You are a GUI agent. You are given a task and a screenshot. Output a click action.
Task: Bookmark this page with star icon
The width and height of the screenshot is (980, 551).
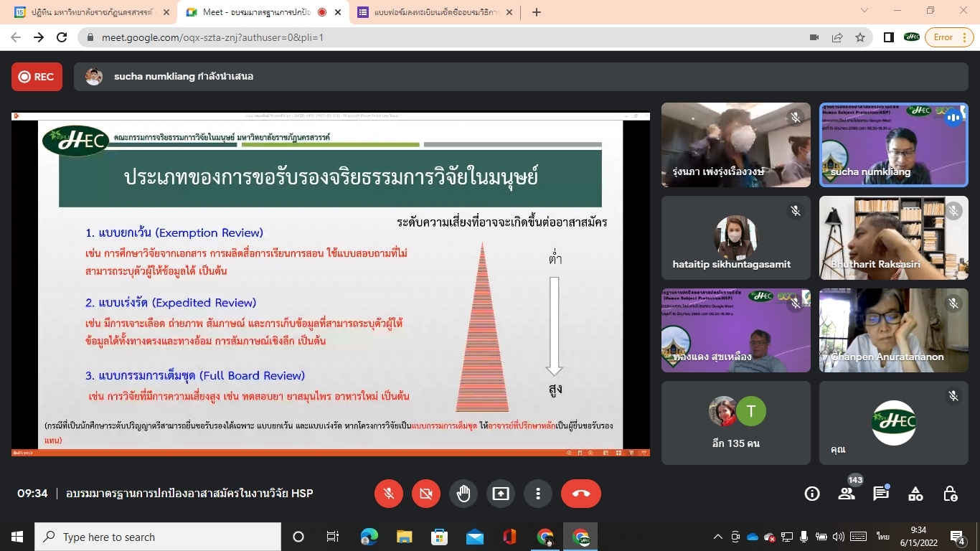(x=860, y=37)
